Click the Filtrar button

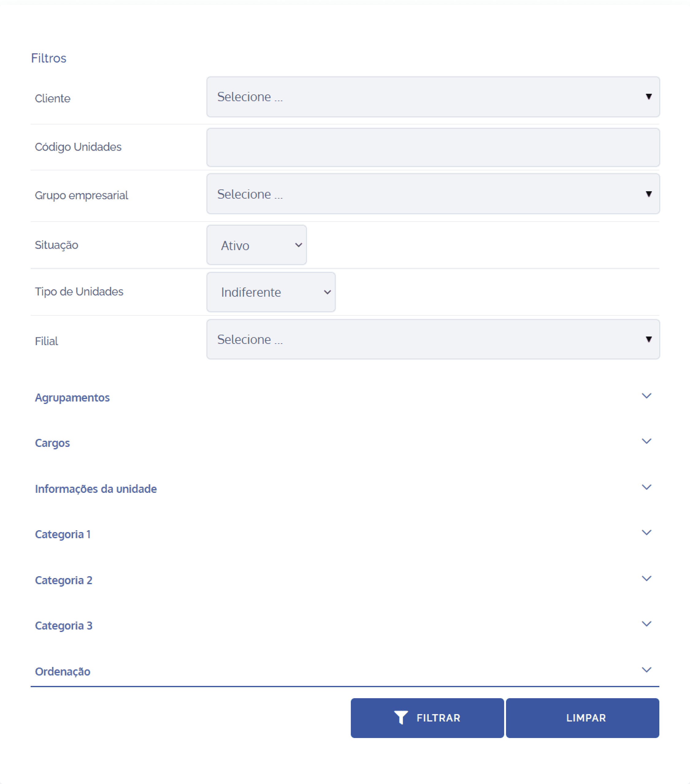click(x=427, y=718)
